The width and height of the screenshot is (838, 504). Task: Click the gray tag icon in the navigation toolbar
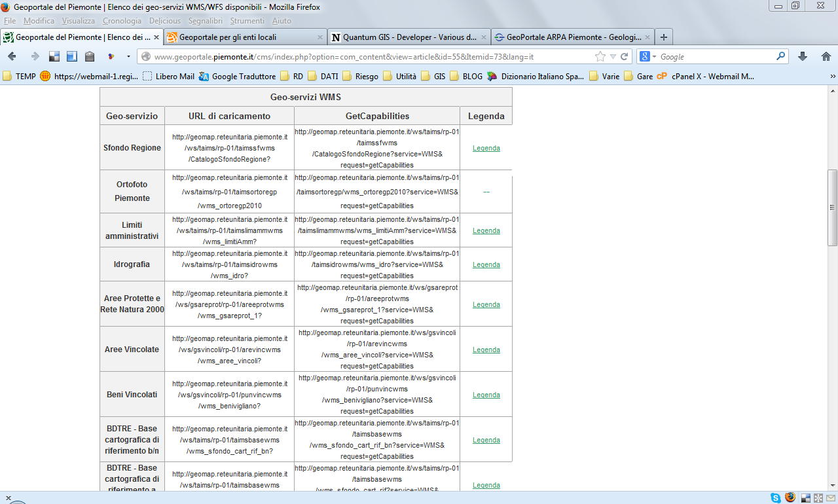coord(90,57)
